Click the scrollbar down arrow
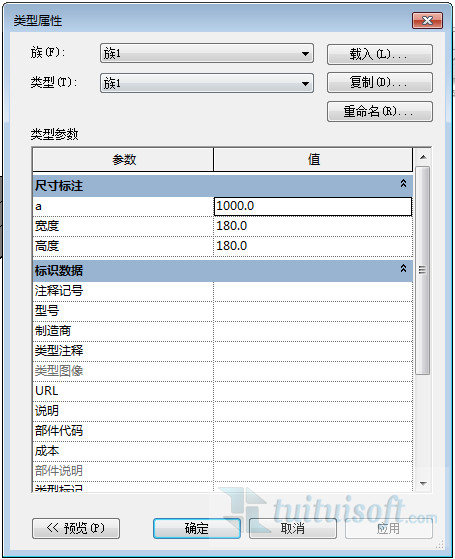Image resolution: width=455 pixels, height=559 pixels. [x=423, y=484]
